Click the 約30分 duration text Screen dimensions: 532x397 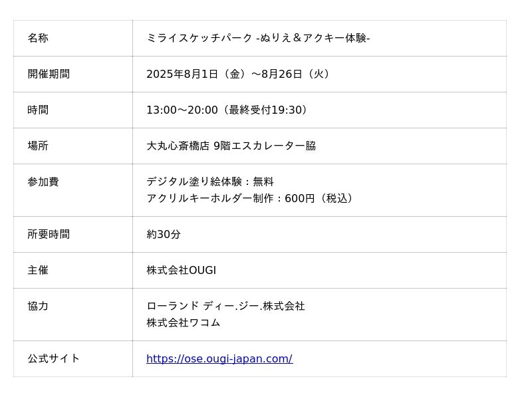coord(164,235)
